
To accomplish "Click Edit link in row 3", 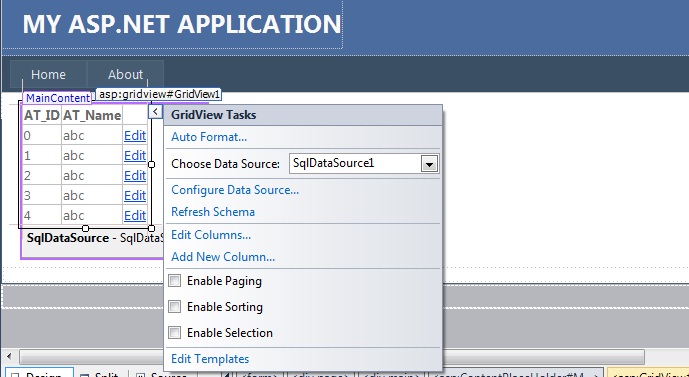I will pos(135,196).
